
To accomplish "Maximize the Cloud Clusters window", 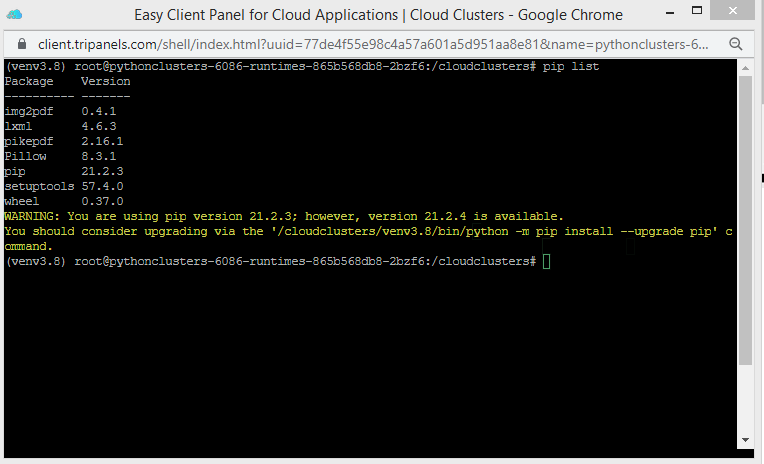I will (x=696, y=15).
